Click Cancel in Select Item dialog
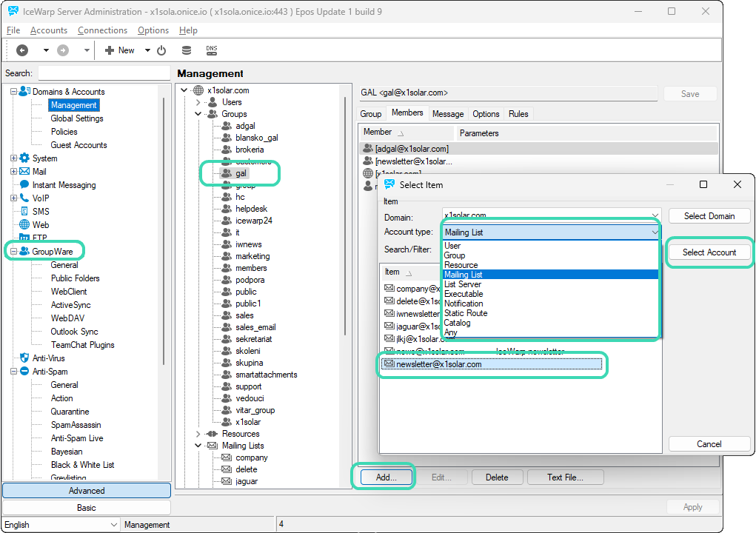The height and width of the screenshot is (533, 756). (709, 444)
